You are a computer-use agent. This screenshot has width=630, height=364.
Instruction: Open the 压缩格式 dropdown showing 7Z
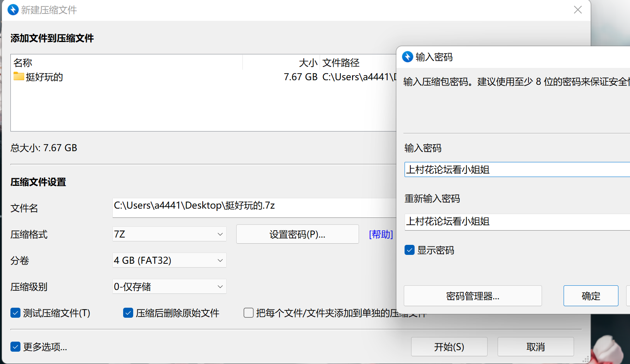(169, 234)
